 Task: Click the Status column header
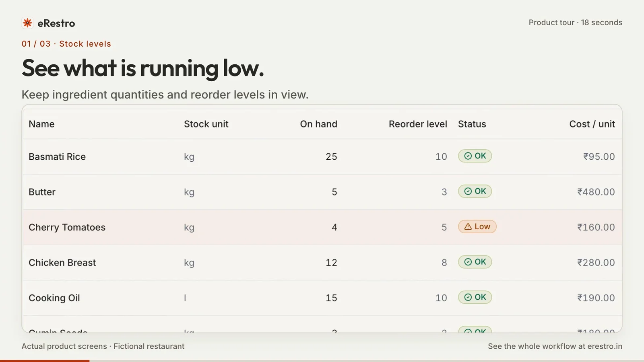click(472, 124)
